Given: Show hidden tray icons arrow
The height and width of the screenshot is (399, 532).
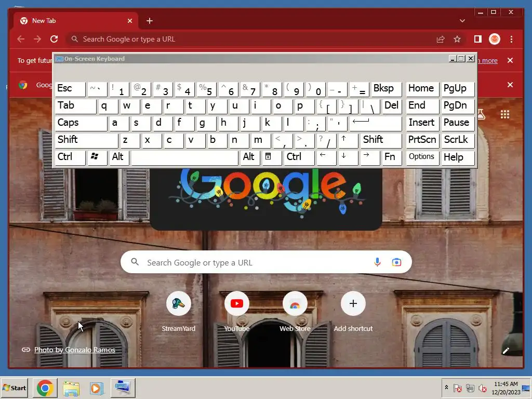Looking at the screenshot, I should [x=446, y=388].
